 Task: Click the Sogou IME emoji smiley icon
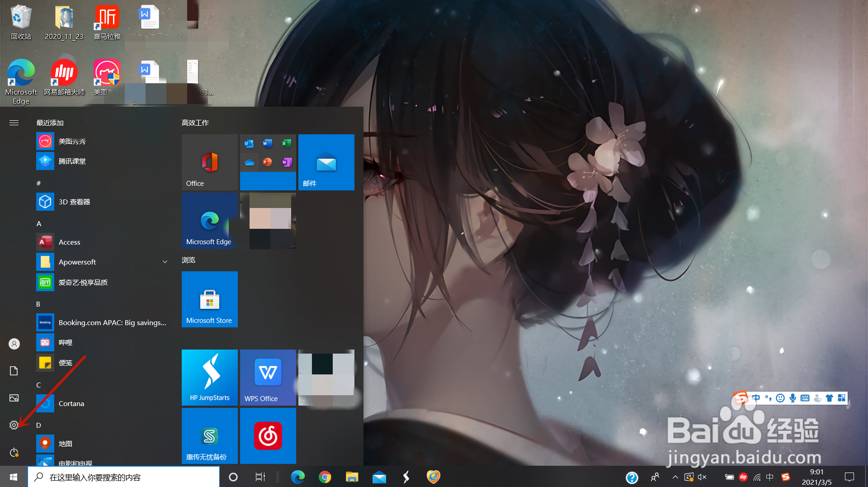[x=780, y=398]
